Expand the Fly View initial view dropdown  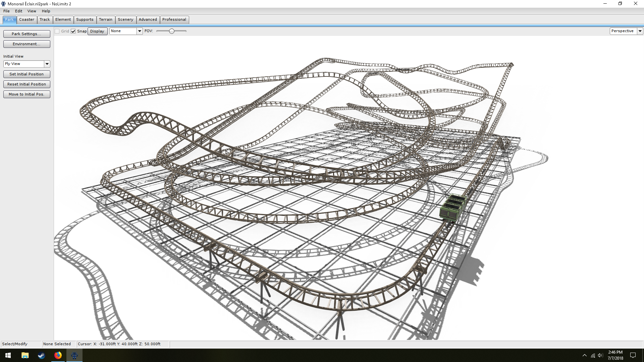tap(47, 64)
